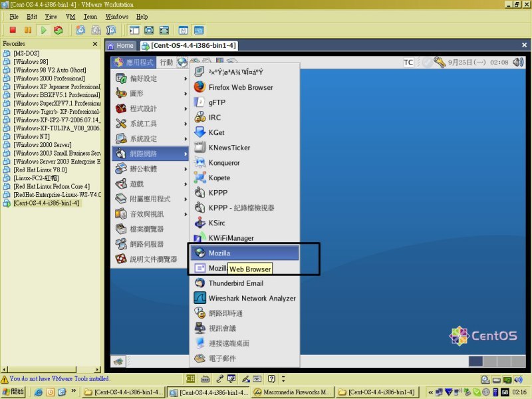Screen dimensions: 532x399
Task: Switch to the Macromedia Fireworks taskbar button
Action: (x=293, y=392)
